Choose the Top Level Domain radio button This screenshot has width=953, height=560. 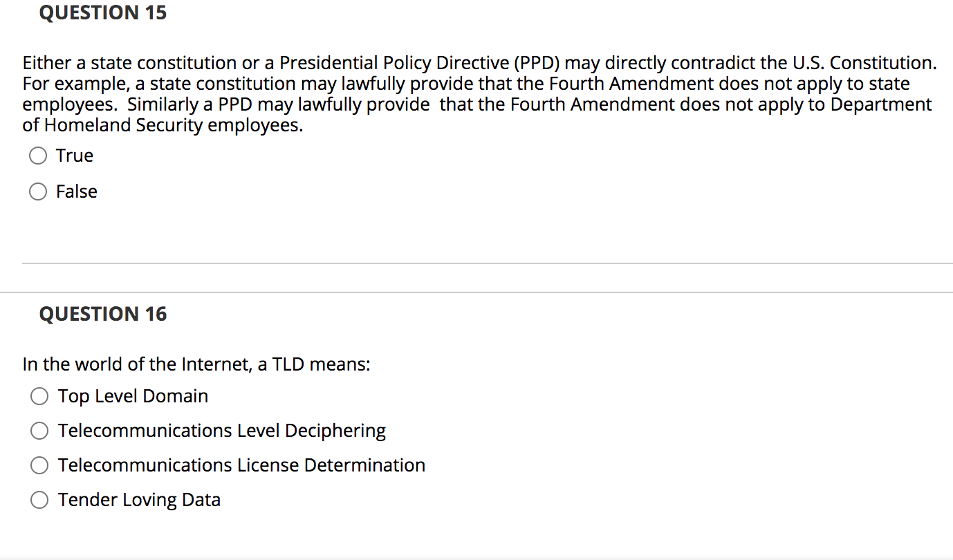(x=40, y=397)
